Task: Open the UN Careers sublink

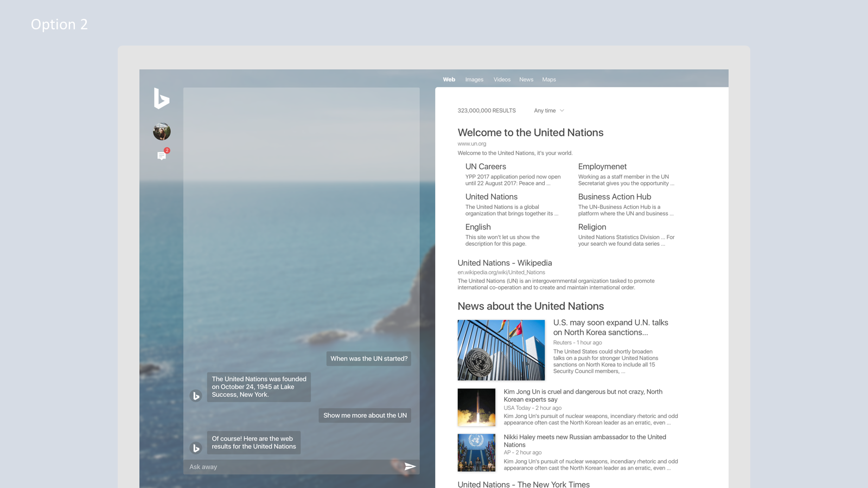Action: (486, 166)
